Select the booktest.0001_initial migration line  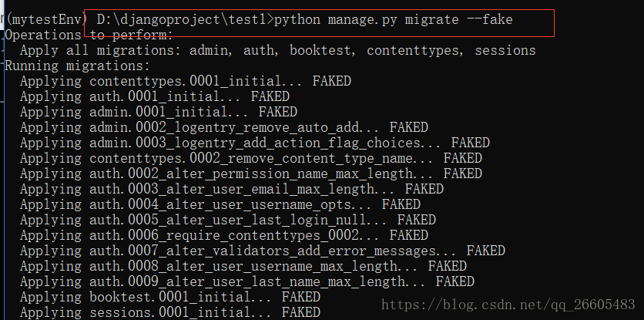(x=170, y=297)
